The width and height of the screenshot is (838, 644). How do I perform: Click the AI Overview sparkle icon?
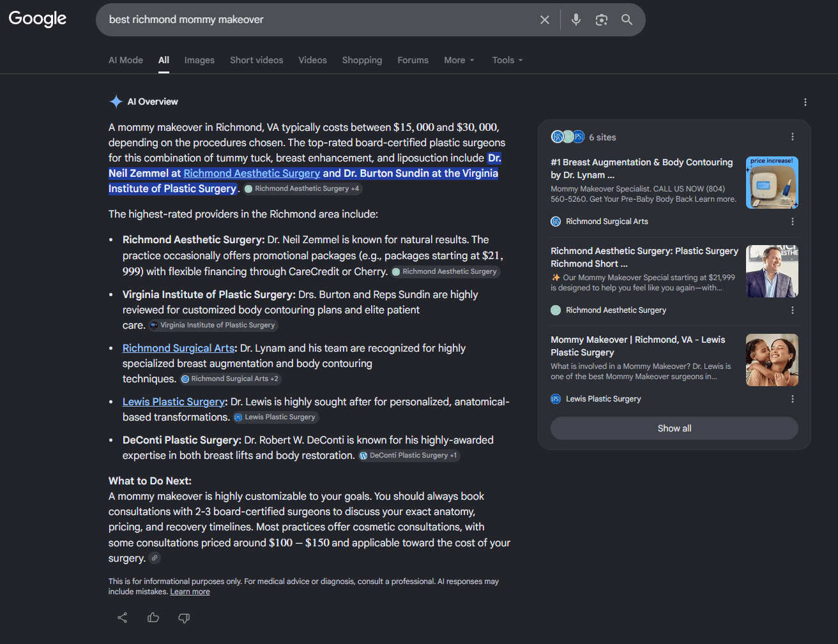116,101
